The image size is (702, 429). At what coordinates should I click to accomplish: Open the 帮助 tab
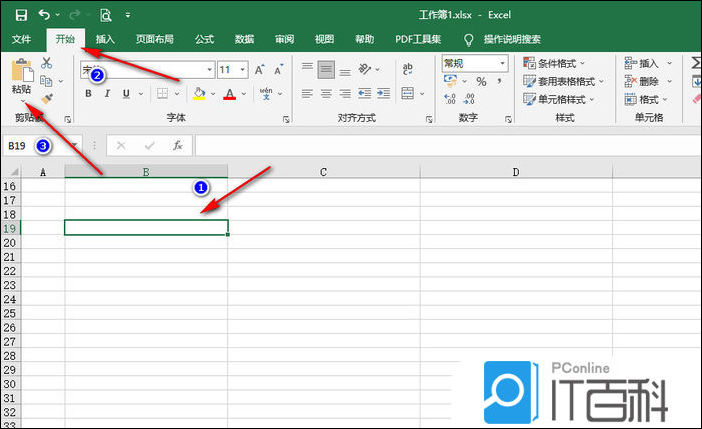pos(364,39)
